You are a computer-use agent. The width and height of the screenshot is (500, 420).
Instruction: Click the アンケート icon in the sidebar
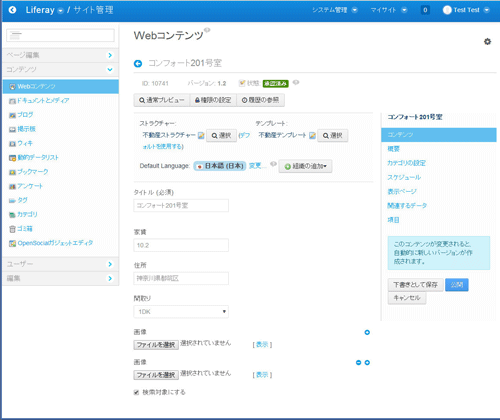(x=12, y=186)
